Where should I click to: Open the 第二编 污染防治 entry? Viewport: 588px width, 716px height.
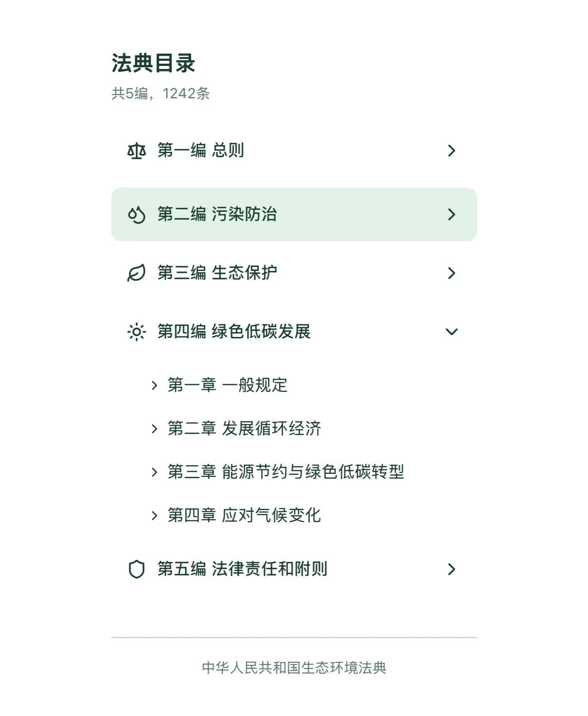[x=217, y=214]
